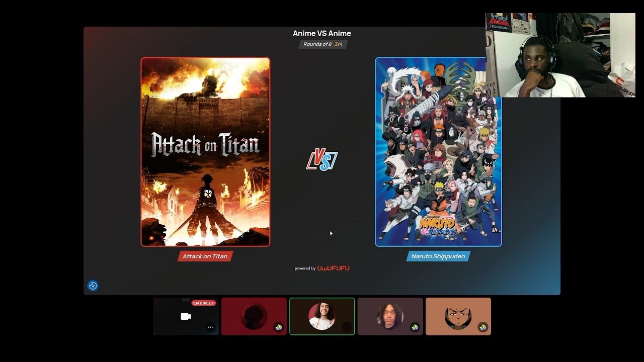The height and width of the screenshot is (362, 644).
Task: Click the blue round icon at bottom-left
Action: [93, 286]
